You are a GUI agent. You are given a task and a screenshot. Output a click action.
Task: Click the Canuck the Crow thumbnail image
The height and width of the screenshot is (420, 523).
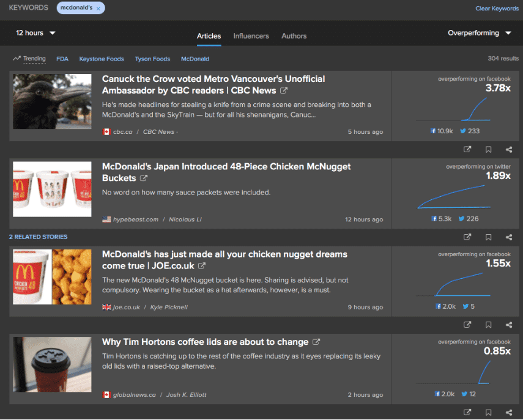pyautogui.click(x=52, y=101)
